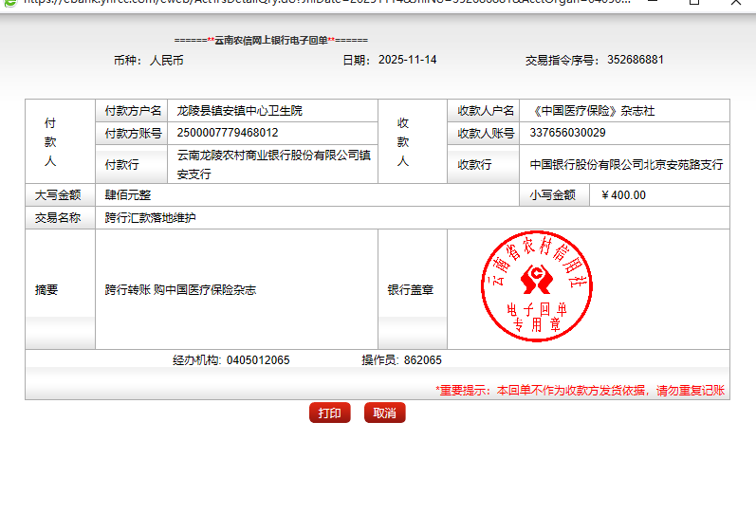The width and height of the screenshot is (756, 532).
Task: Select the uppercase amount 肆佰元整
Action: coord(128,195)
